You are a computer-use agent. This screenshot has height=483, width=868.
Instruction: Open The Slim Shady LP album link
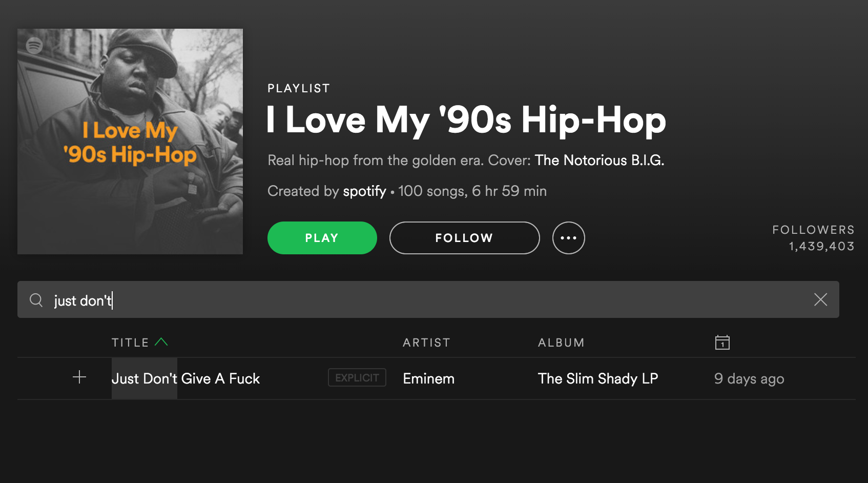pyautogui.click(x=598, y=379)
